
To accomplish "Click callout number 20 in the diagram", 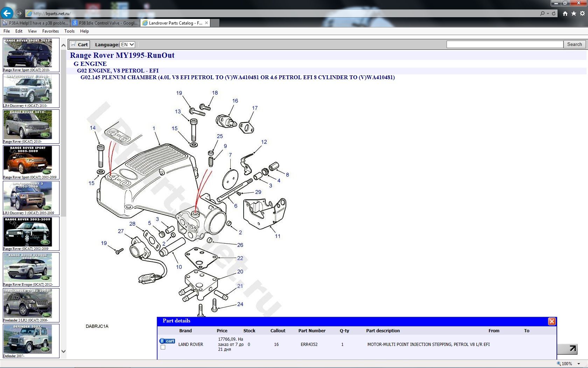I will (240, 272).
